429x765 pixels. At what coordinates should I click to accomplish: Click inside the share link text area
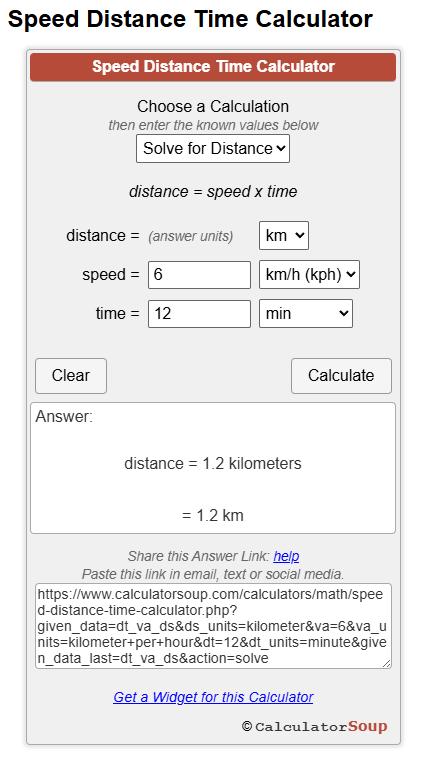213,626
